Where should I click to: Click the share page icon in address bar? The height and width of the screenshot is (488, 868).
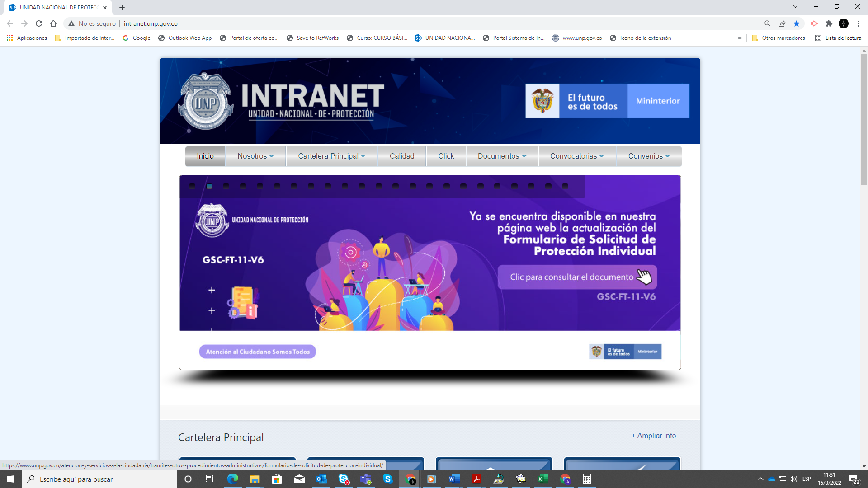(782, 23)
